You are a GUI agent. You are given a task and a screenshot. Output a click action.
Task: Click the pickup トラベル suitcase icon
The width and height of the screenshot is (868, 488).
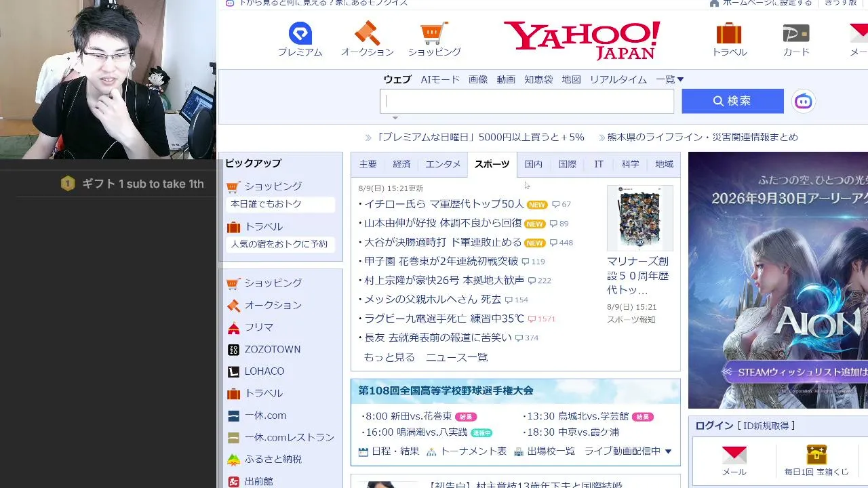pyautogui.click(x=233, y=227)
